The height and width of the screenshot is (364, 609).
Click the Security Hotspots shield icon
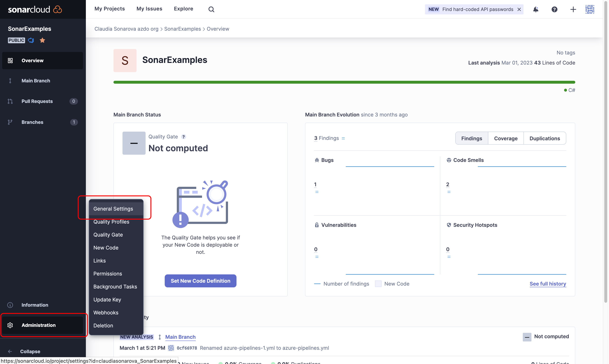(x=449, y=225)
